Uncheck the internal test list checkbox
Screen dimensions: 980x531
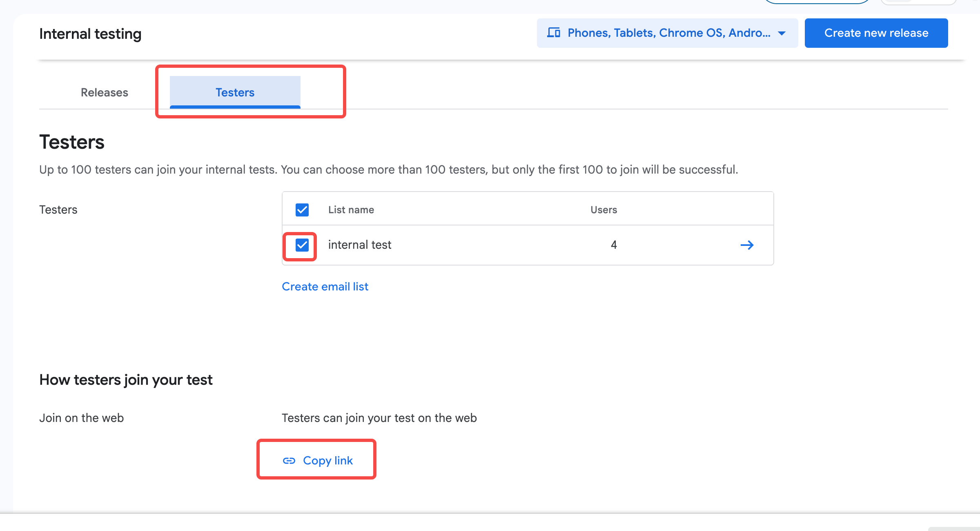coord(302,245)
